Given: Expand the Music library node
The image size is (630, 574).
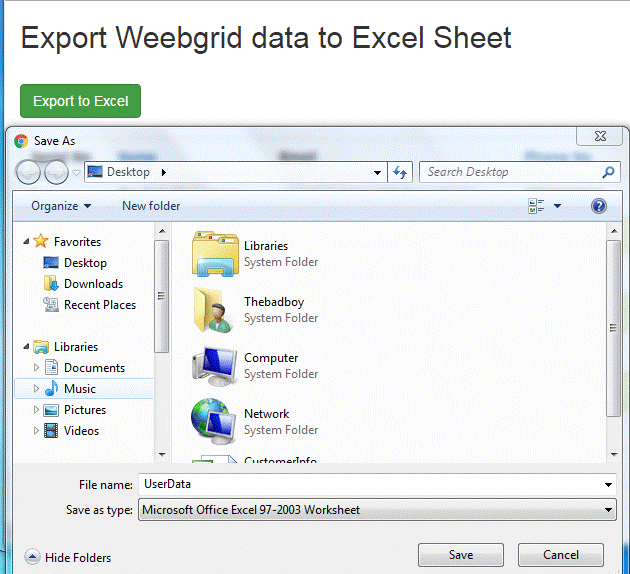Looking at the screenshot, I should pos(36,388).
